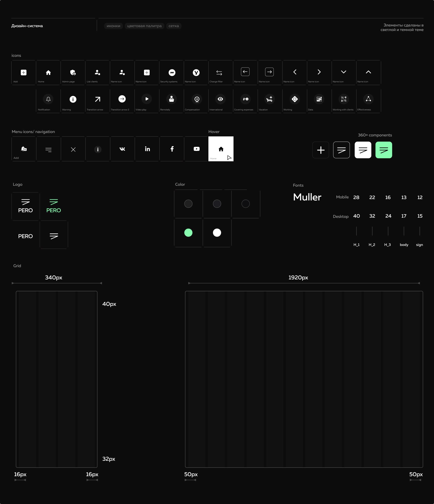This screenshot has height=504, width=434.
Task: Click the upward chevron icon
Action: (x=368, y=72)
